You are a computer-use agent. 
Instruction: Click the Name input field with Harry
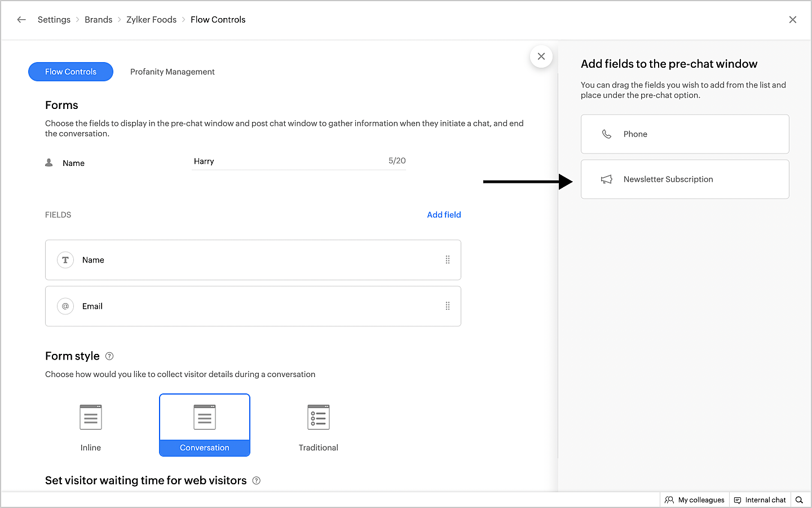click(288, 161)
